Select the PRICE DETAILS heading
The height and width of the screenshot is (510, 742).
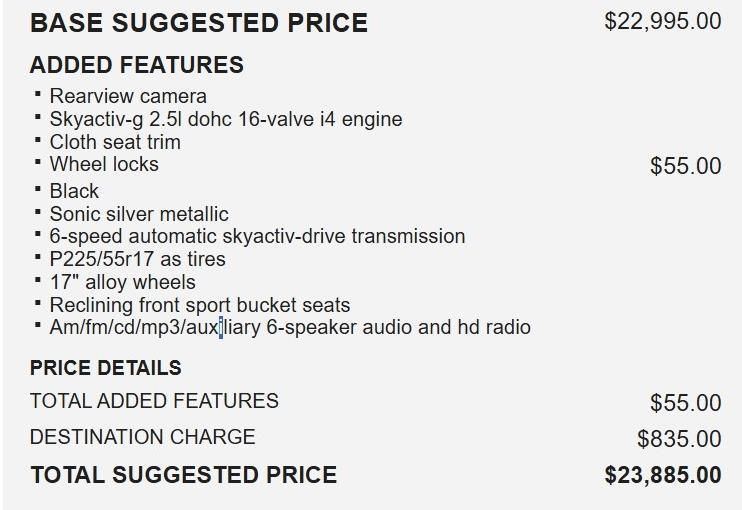click(x=106, y=368)
